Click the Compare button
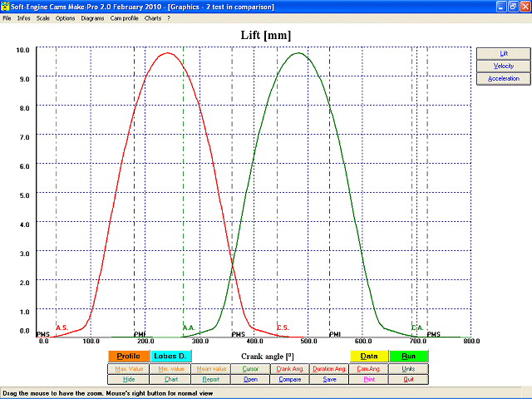This screenshot has width=532, height=399. click(x=290, y=379)
